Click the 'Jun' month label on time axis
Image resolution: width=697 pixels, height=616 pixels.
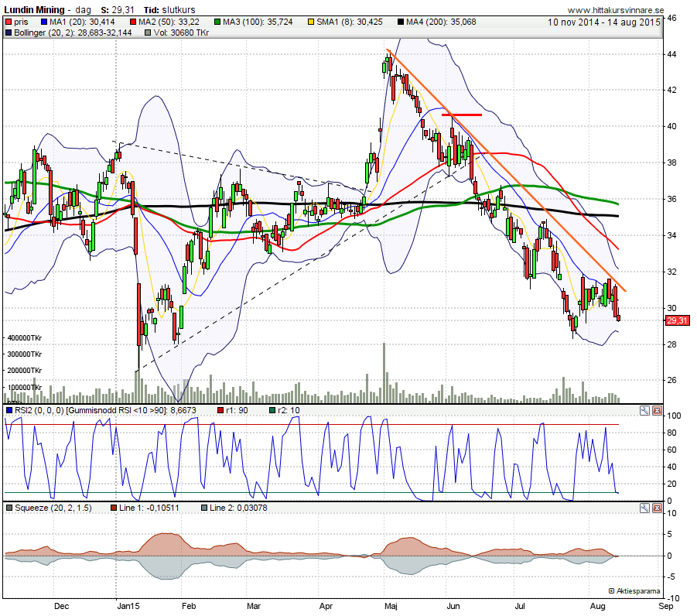point(453,606)
